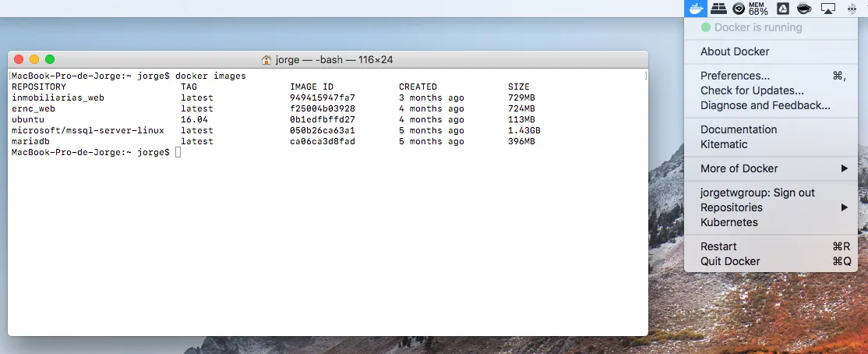Click '3 months ago' created value
The image size is (868, 354).
point(432,97)
